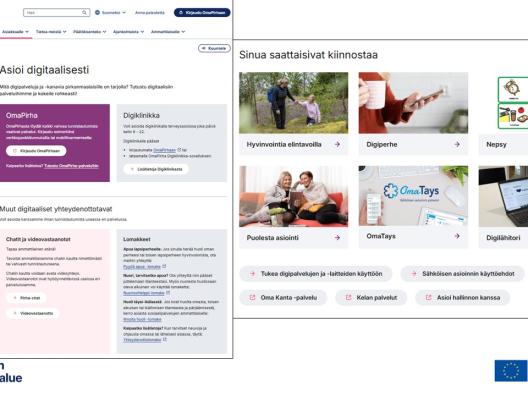Image resolution: width=528 pixels, height=396 pixels.
Task: Click the Kuuntele listen button
Action: (x=214, y=48)
